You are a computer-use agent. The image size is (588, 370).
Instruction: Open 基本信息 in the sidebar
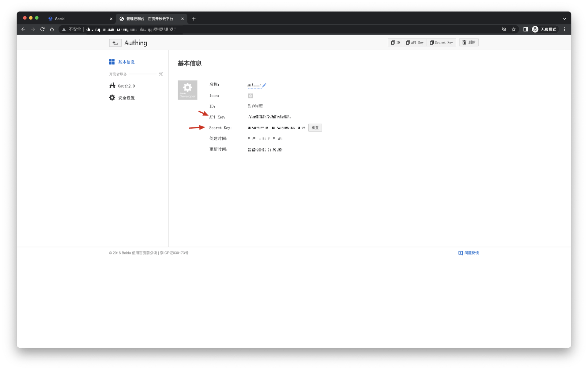(x=126, y=62)
